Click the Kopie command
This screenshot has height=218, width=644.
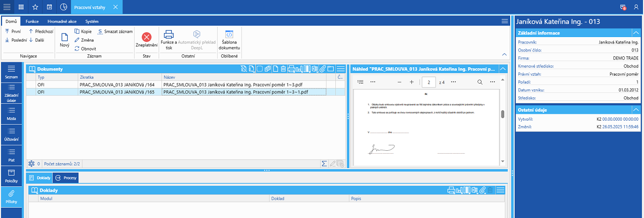(x=83, y=31)
